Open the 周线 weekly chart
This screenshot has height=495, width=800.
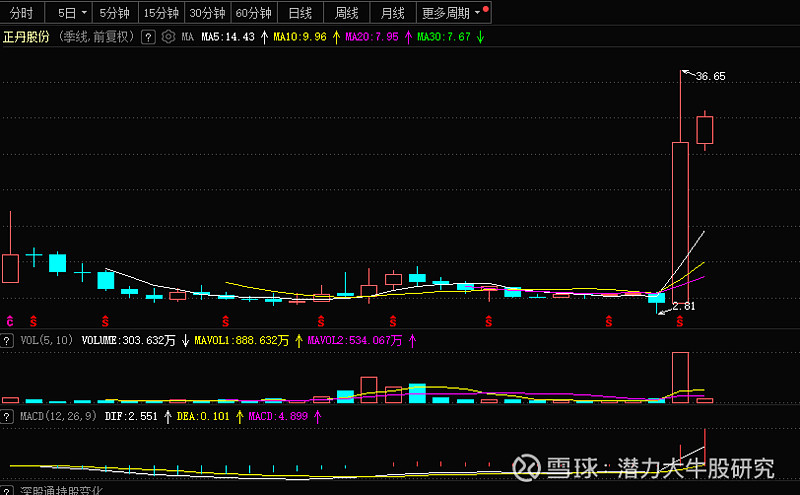click(346, 13)
